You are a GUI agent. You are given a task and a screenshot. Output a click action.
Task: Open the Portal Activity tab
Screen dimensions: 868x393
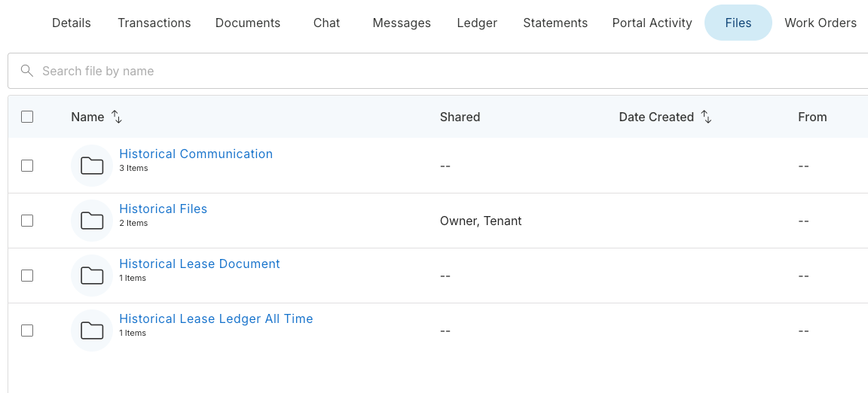(x=652, y=23)
